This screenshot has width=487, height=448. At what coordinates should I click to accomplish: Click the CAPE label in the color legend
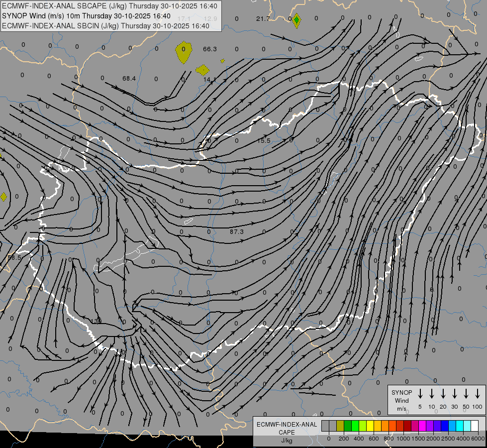(x=287, y=433)
